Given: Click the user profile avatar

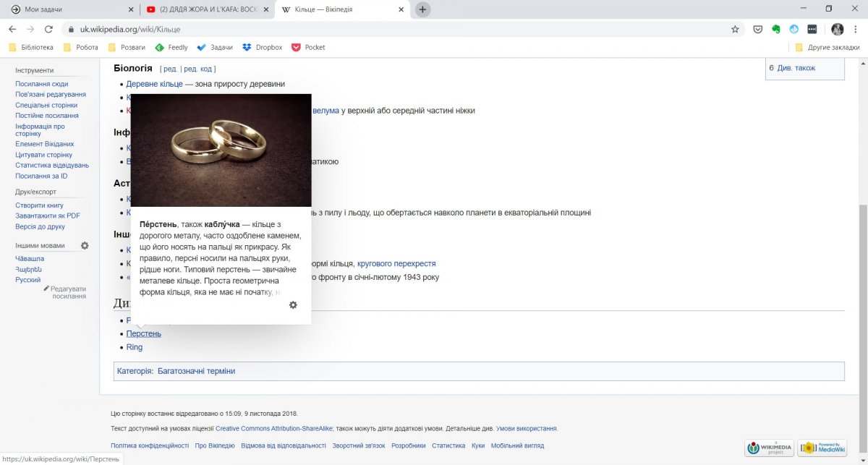Looking at the screenshot, I should point(837,30).
